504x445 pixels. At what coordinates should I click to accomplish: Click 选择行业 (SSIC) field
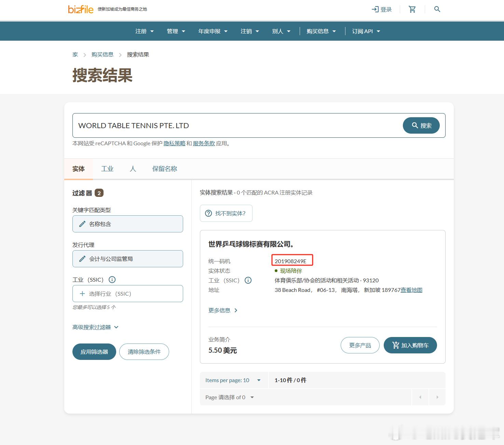click(x=128, y=294)
